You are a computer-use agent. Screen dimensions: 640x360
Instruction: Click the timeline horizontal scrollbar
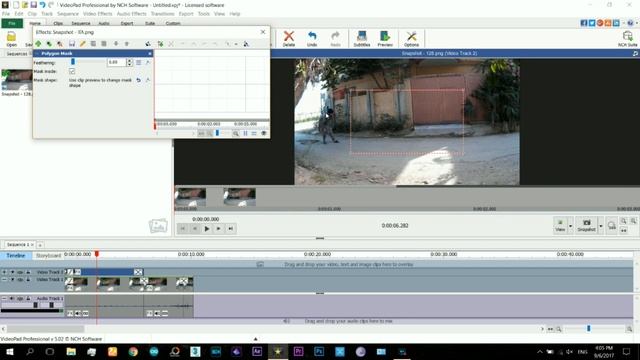click(x=46, y=329)
